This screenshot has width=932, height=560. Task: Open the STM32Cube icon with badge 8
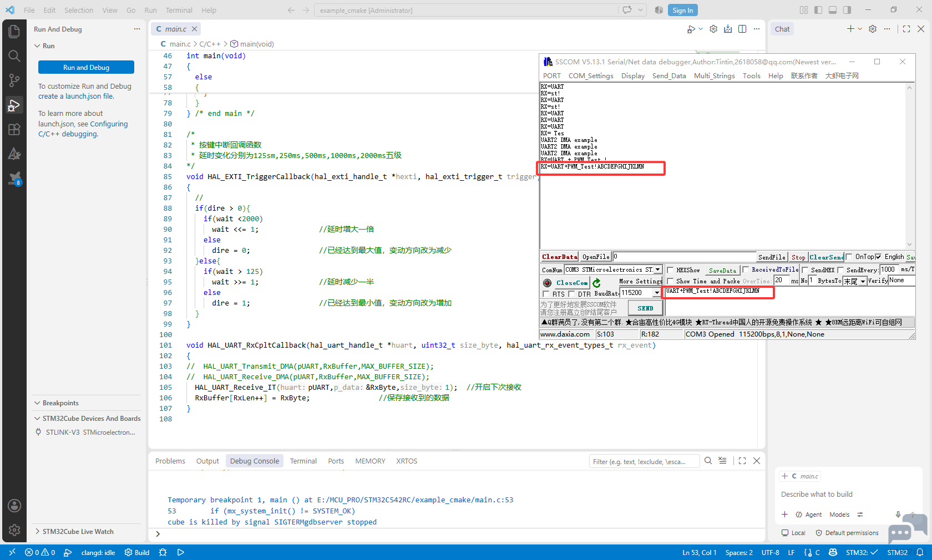14,179
